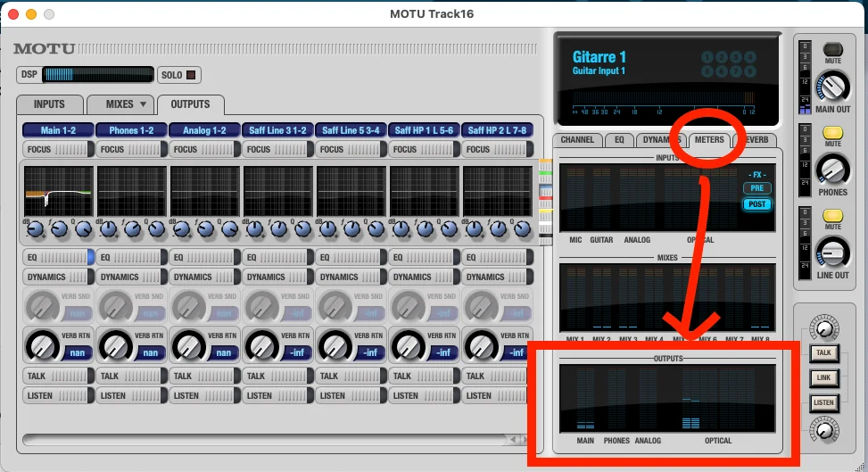This screenshot has height=472, width=868.
Task: Open the EQ tab in the right panel
Action: coord(619,139)
